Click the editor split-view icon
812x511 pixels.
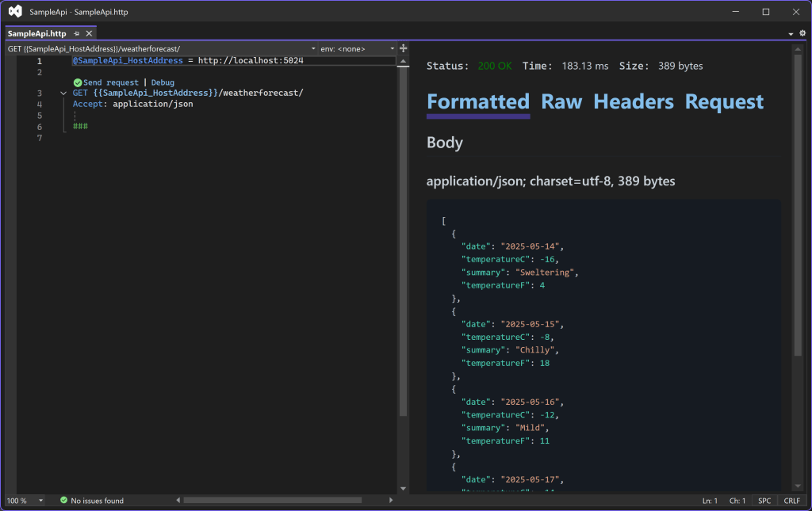[403, 48]
